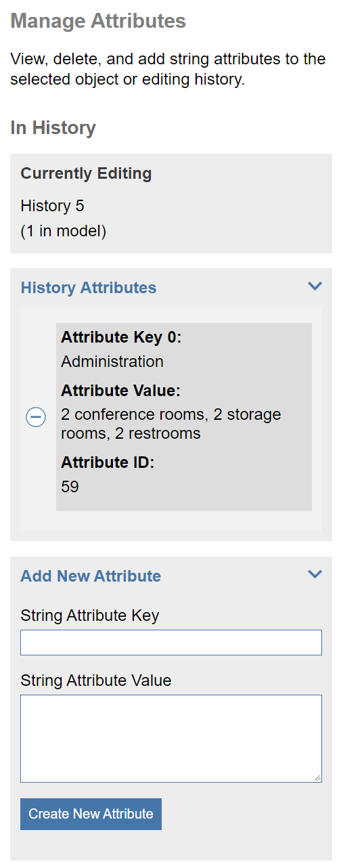Select the Manage Attributes heading
Screen dimensions: 341x868
[98, 21]
